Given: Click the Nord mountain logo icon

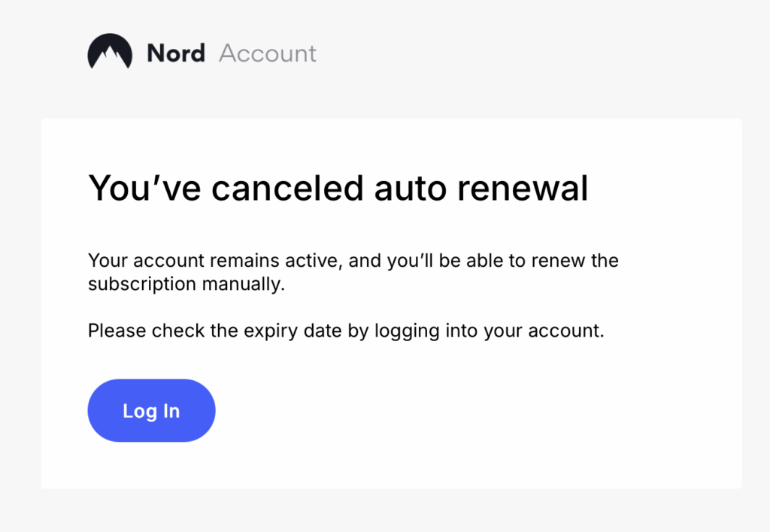Looking at the screenshot, I should tap(110, 53).
